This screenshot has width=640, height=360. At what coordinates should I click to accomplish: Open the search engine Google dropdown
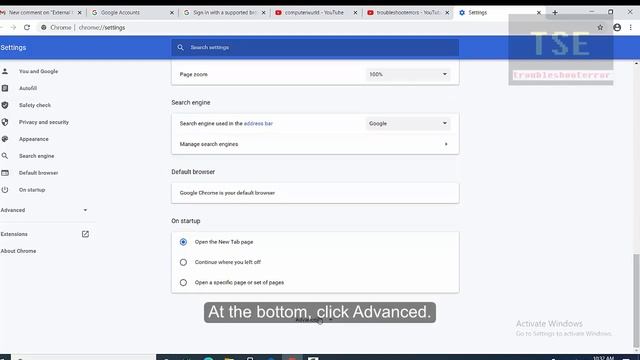408,123
